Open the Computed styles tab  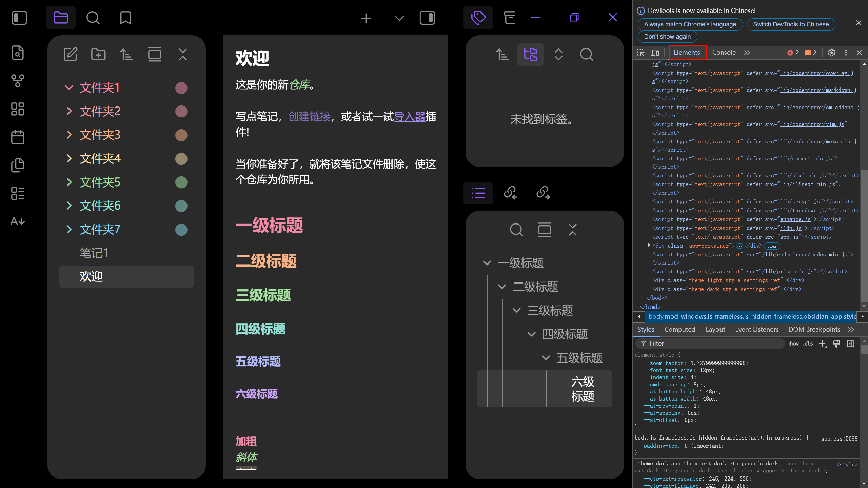(679, 329)
